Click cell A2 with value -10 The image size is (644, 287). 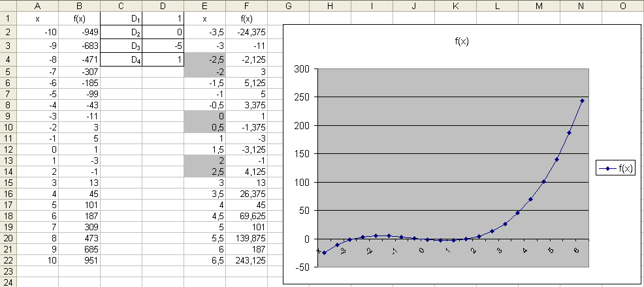38,32
